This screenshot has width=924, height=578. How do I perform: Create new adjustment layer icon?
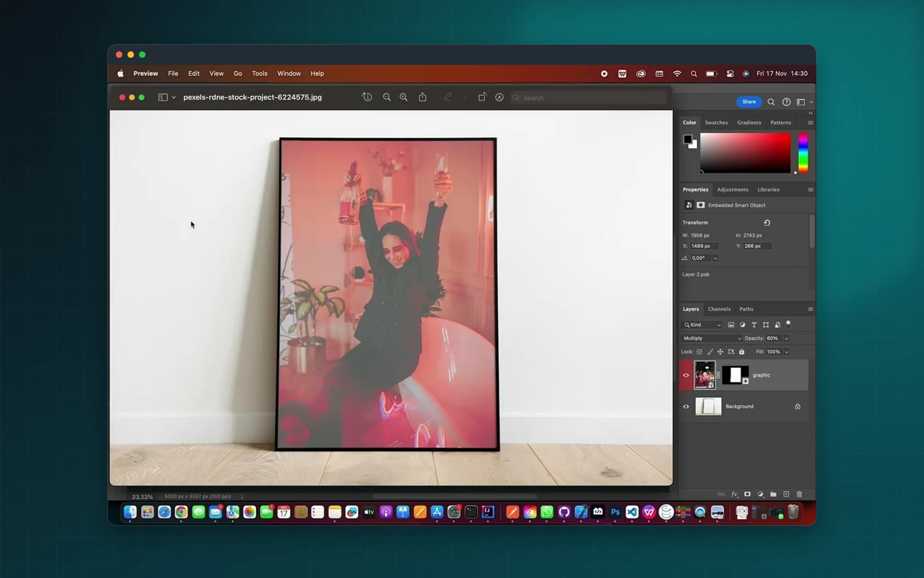[x=760, y=494]
